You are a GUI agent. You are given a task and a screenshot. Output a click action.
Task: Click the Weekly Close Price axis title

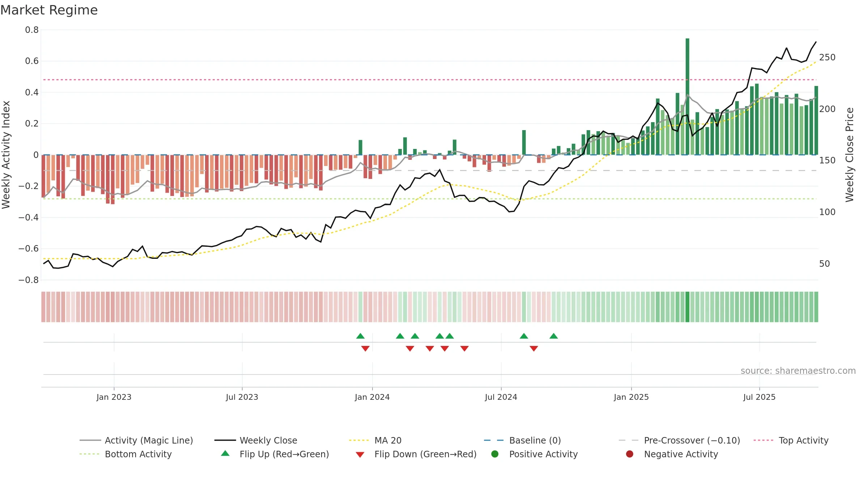click(850, 155)
